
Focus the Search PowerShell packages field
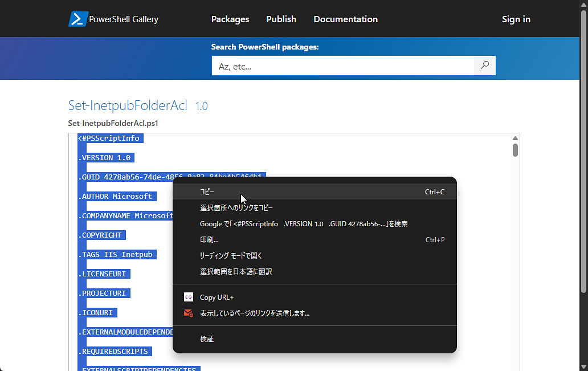(343, 66)
